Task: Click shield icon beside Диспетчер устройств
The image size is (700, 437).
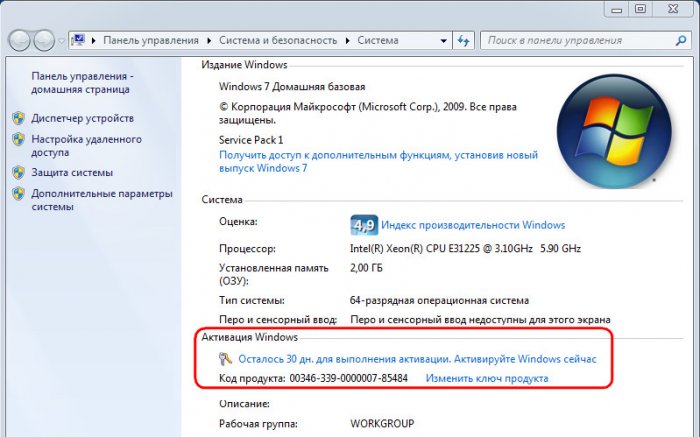Action: (x=18, y=118)
